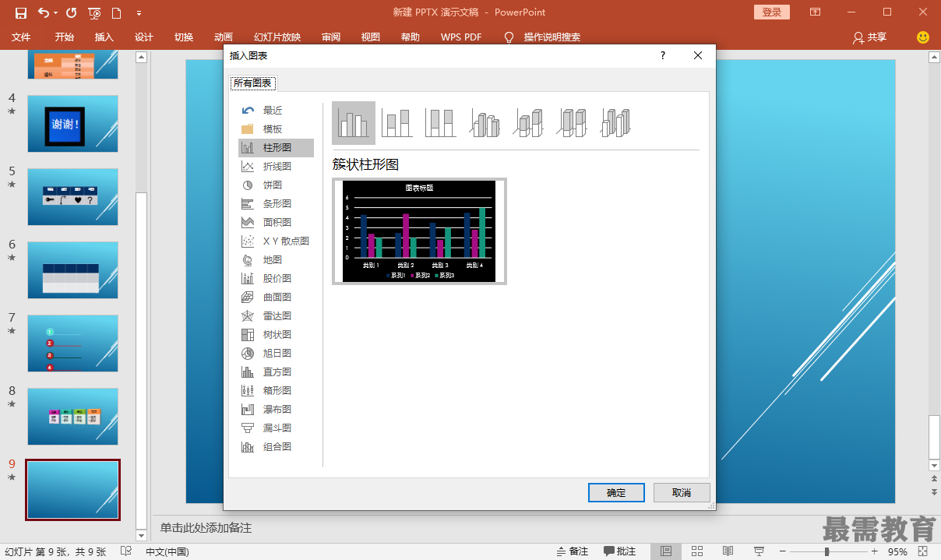Select slide 4 thumbnail with 谢谢!
941x560 pixels.
coord(72,125)
